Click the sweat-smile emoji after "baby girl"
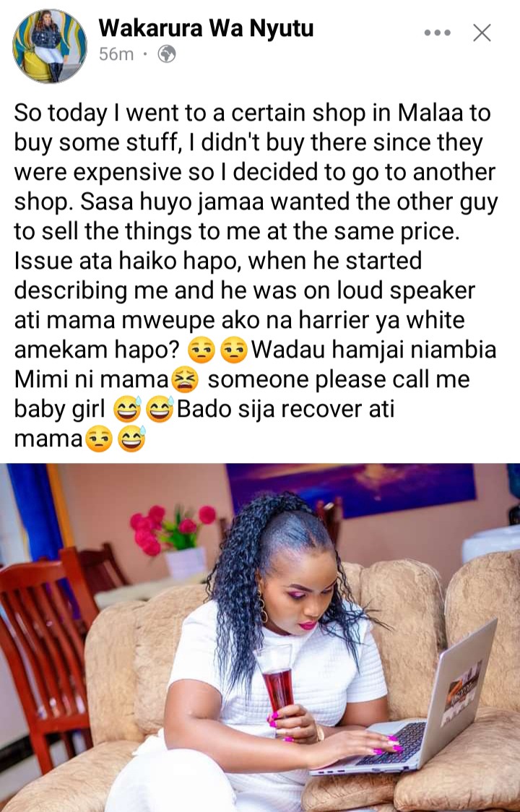The image size is (520, 812). (x=127, y=410)
